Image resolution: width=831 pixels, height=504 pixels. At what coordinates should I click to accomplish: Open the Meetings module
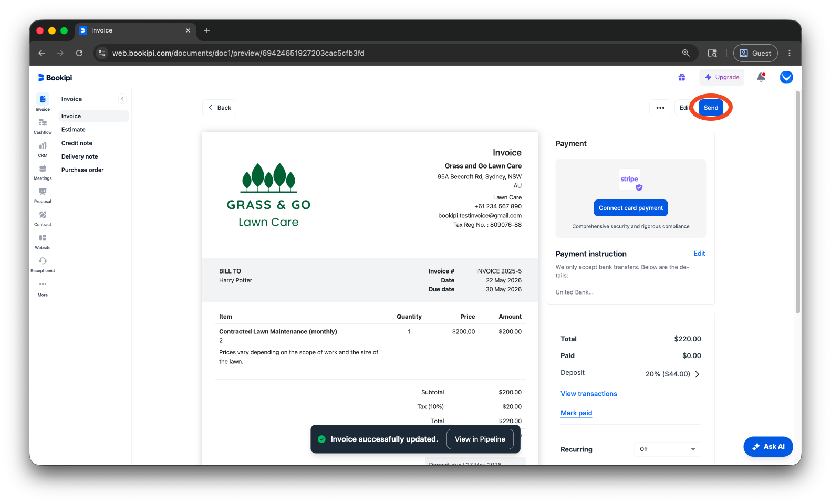coord(43,172)
